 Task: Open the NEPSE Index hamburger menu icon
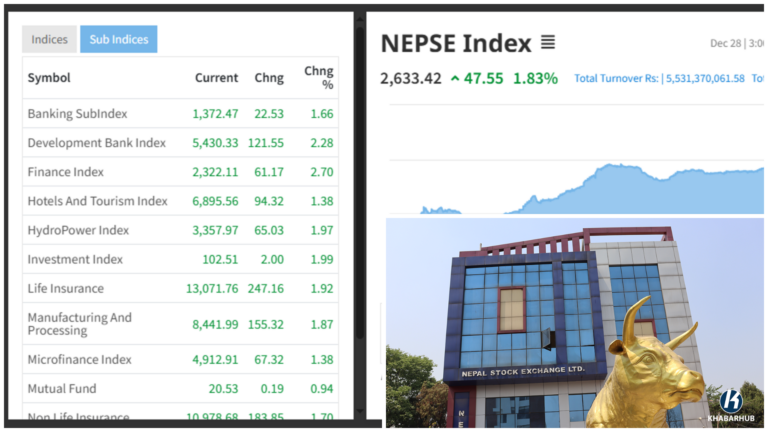547,43
